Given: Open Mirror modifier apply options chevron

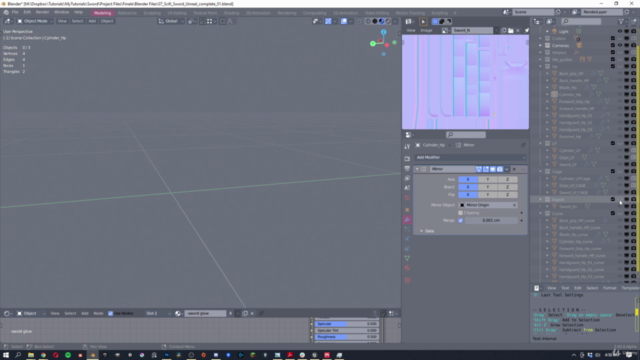Looking at the screenshot, I should [507, 169].
